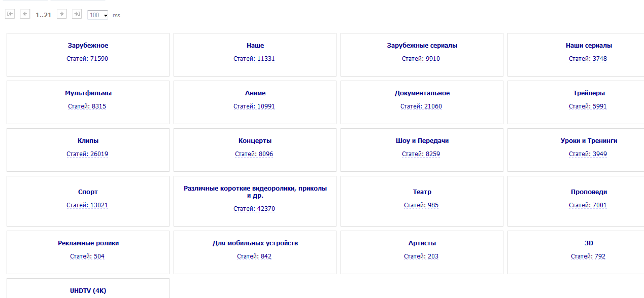
Task: Click the article count under Проповеди
Action: click(588, 205)
